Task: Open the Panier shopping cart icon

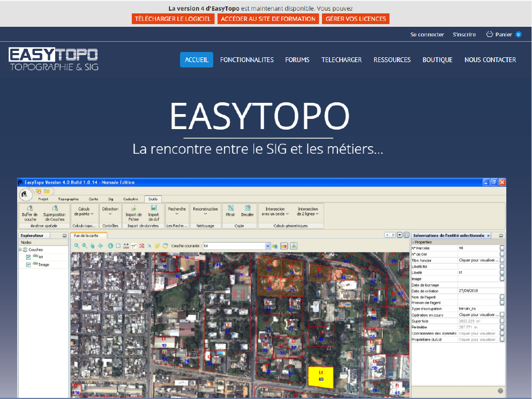Action: [x=490, y=34]
